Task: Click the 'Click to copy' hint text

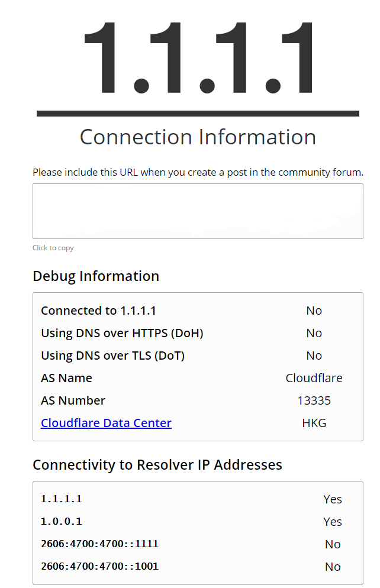Action: [53, 248]
